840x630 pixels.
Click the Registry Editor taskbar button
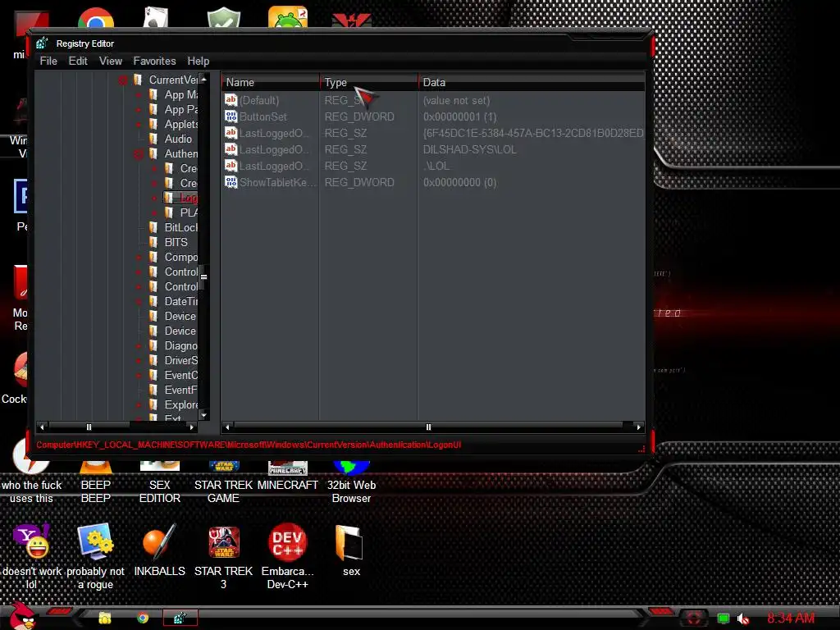tap(180, 618)
